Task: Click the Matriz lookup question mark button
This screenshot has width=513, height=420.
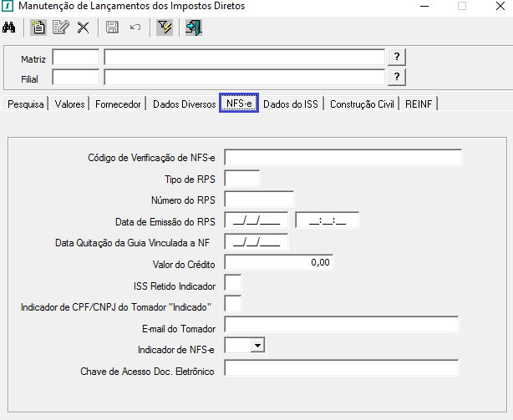Action: point(397,58)
